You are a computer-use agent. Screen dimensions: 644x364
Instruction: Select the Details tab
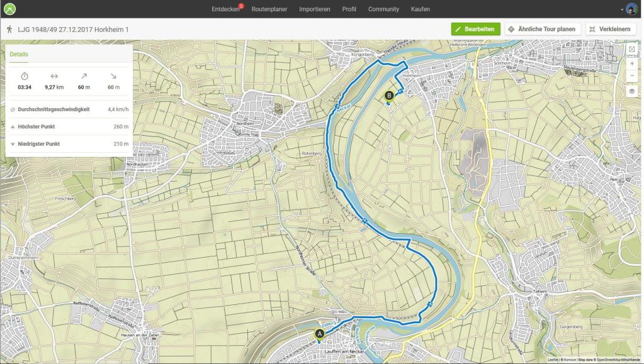click(x=19, y=54)
